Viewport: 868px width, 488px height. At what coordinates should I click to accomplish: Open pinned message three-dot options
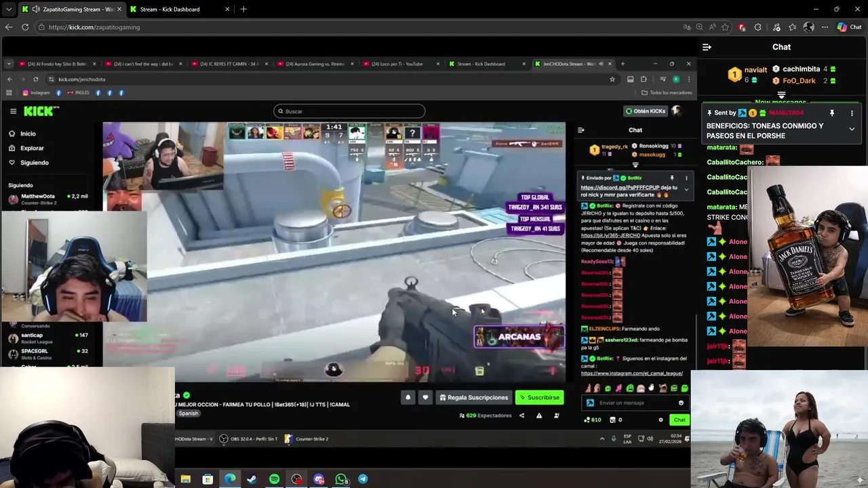pyautogui.click(x=852, y=113)
